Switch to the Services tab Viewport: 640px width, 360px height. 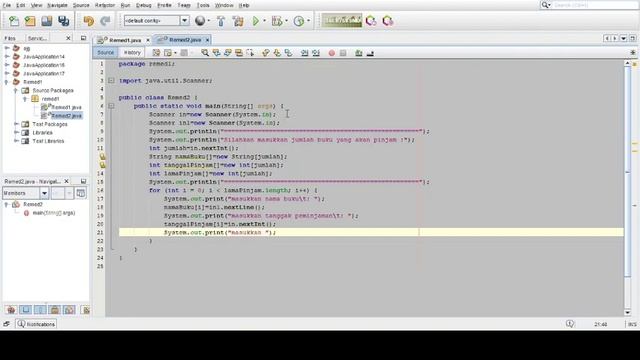[38, 38]
